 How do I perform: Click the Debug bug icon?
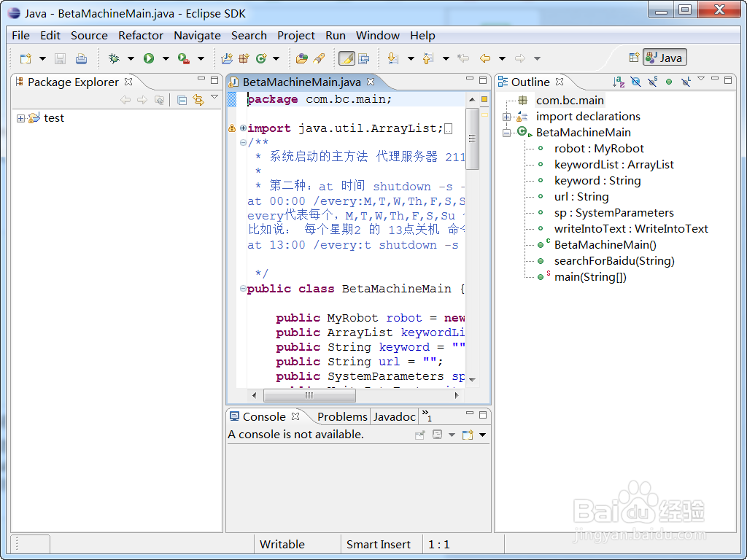pyautogui.click(x=114, y=58)
